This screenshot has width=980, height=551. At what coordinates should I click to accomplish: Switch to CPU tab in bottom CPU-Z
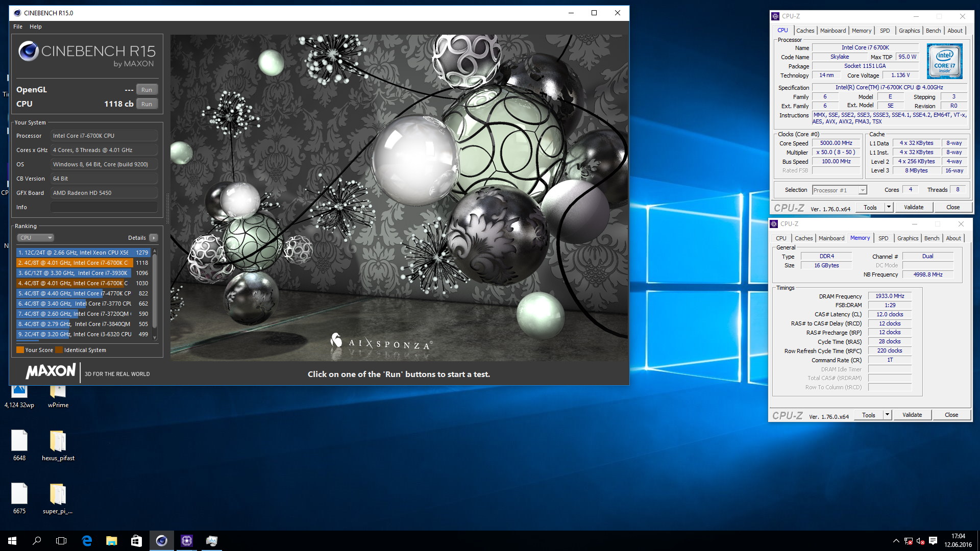[781, 238]
